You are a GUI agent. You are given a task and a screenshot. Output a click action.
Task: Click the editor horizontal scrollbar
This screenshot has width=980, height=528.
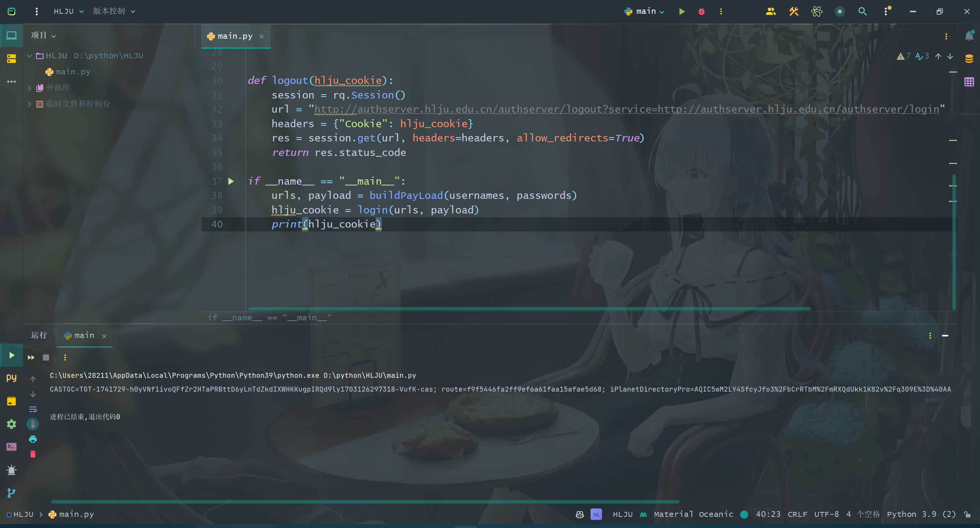pos(529,308)
